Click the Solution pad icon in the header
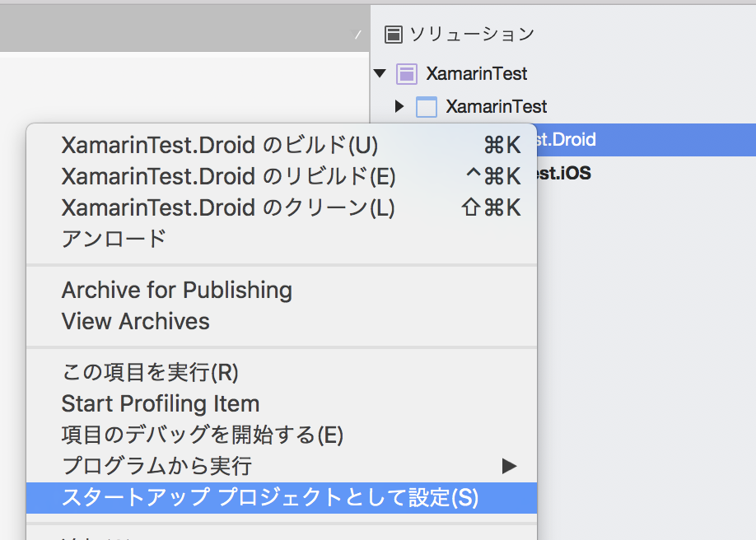 click(x=393, y=35)
